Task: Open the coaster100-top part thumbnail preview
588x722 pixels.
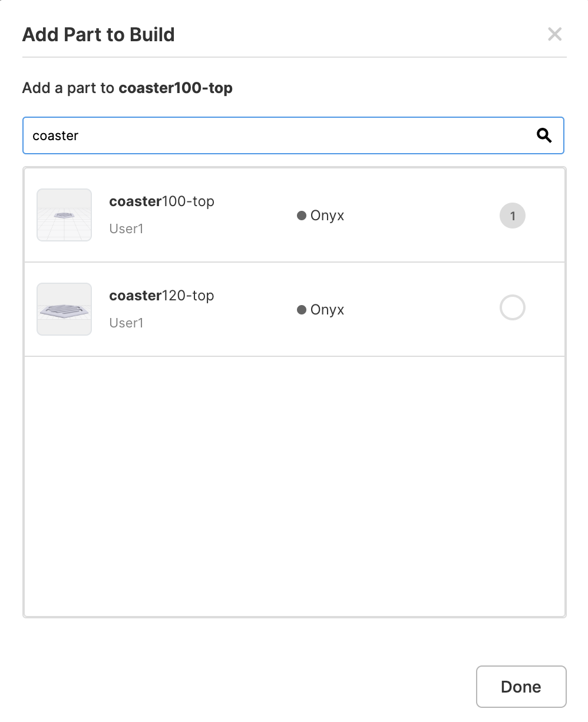Action: click(64, 215)
